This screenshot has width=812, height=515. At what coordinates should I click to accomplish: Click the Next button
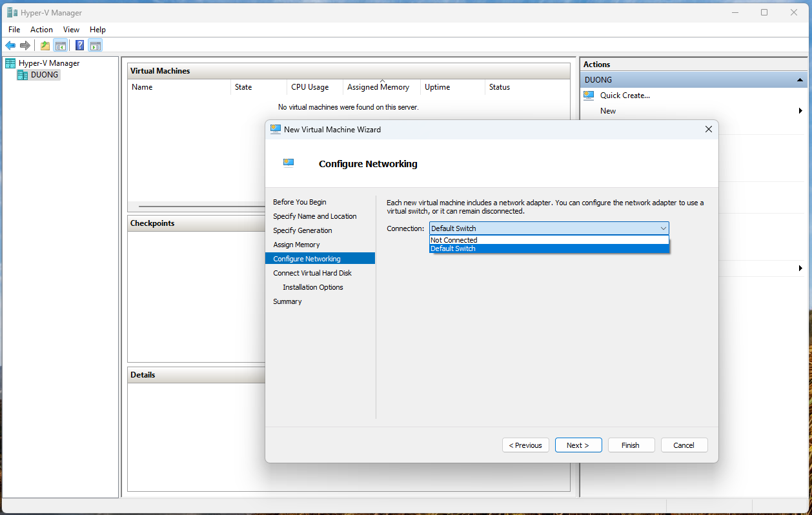pyautogui.click(x=578, y=445)
